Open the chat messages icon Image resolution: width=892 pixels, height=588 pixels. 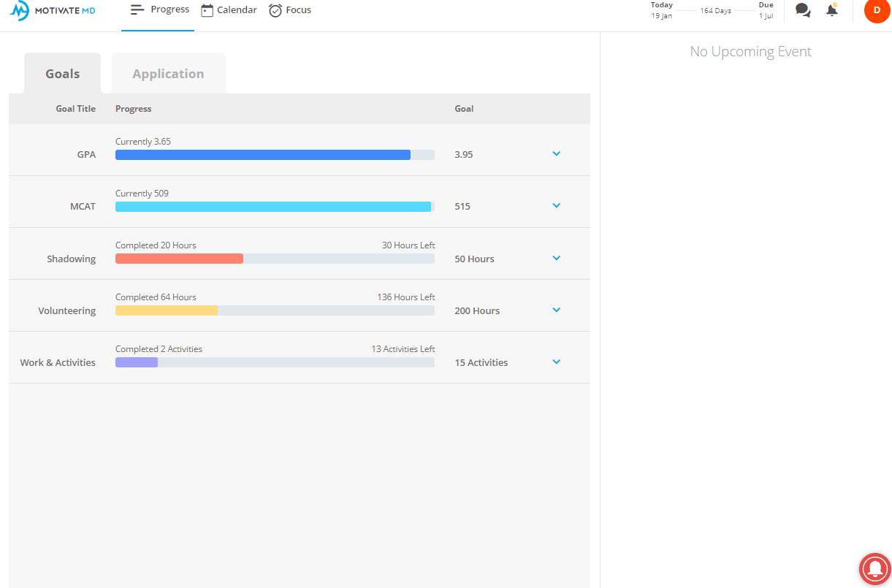[x=803, y=10]
